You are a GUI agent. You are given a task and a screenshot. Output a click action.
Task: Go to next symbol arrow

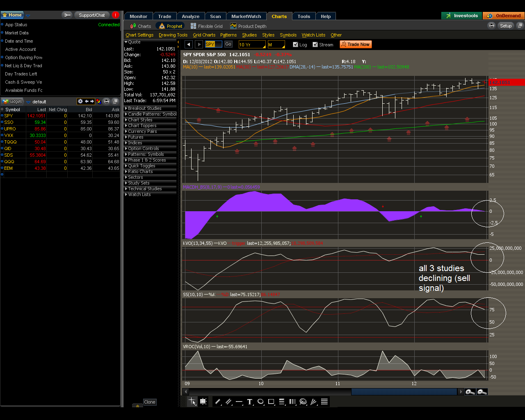tap(199, 44)
